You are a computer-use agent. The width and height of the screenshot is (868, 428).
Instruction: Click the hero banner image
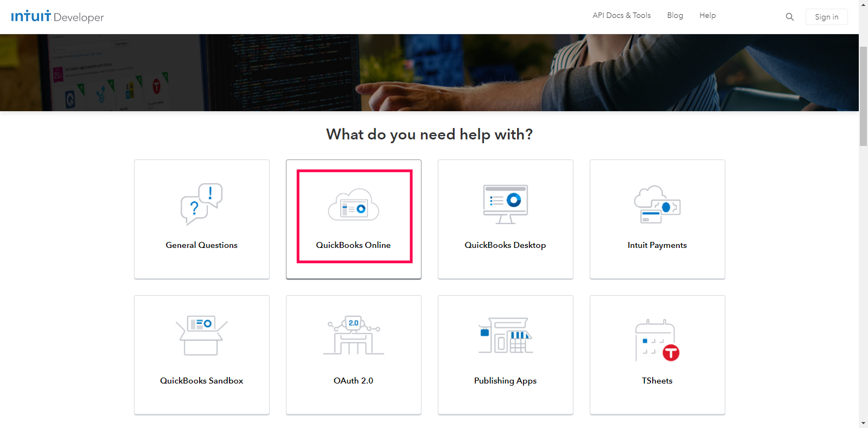[x=429, y=73]
